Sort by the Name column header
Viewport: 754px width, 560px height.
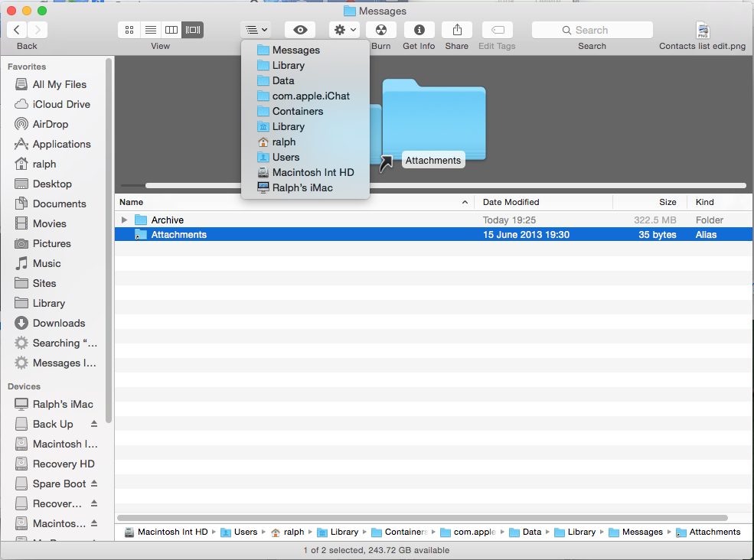pyautogui.click(x=294, y=202)
